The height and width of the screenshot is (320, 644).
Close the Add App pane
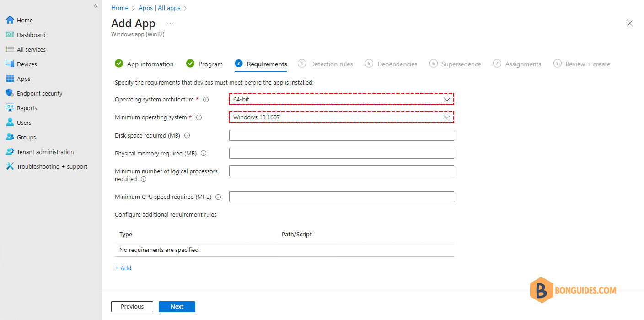coord(630,23)
